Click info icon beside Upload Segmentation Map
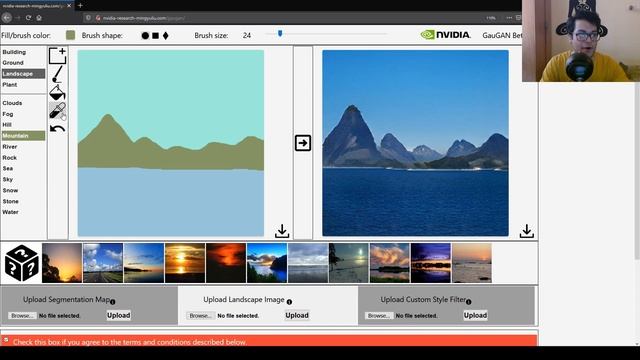The height and width of the screenshot is (360, 640). 113,302
